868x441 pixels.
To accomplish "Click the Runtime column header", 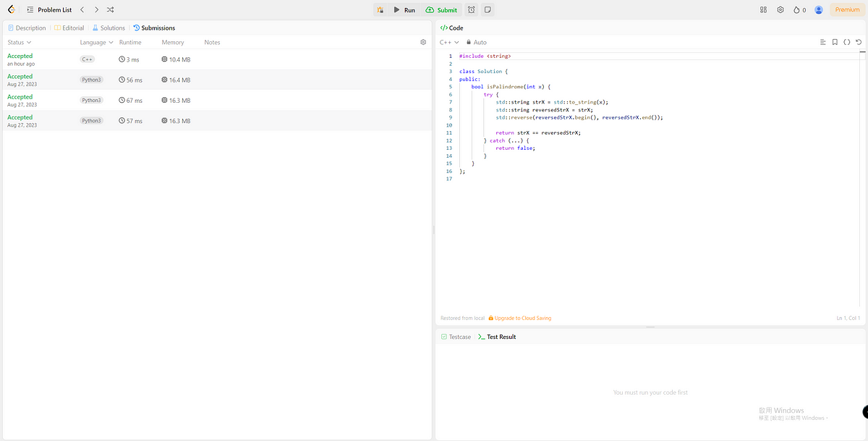I will pyautogui.click(x=130, y=43).
